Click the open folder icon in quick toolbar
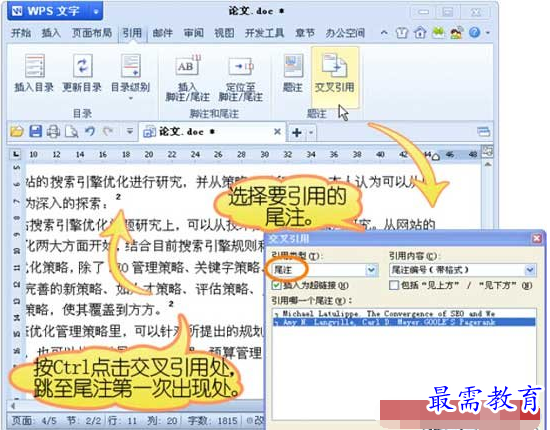This screenshot has width=550, height=430. coord(16,132)
